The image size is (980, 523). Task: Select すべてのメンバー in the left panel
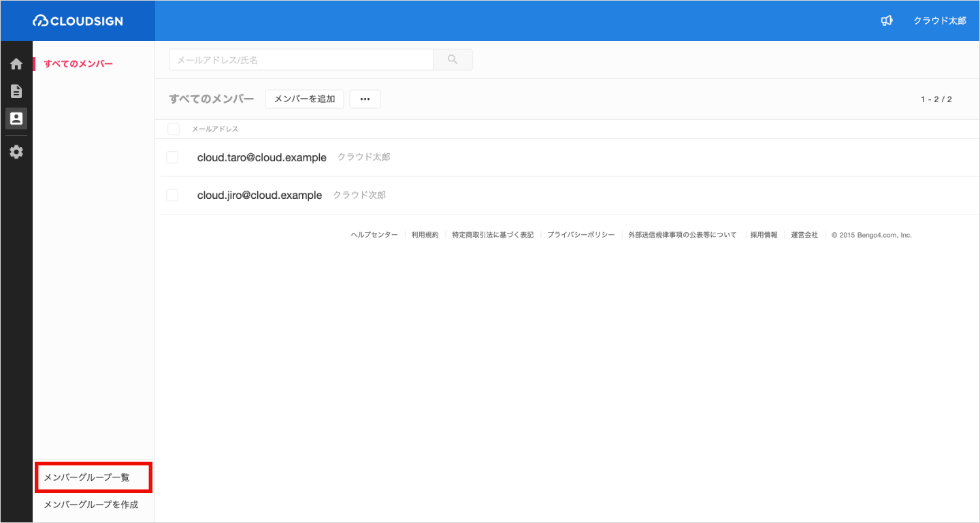click(x=78, y=64)
